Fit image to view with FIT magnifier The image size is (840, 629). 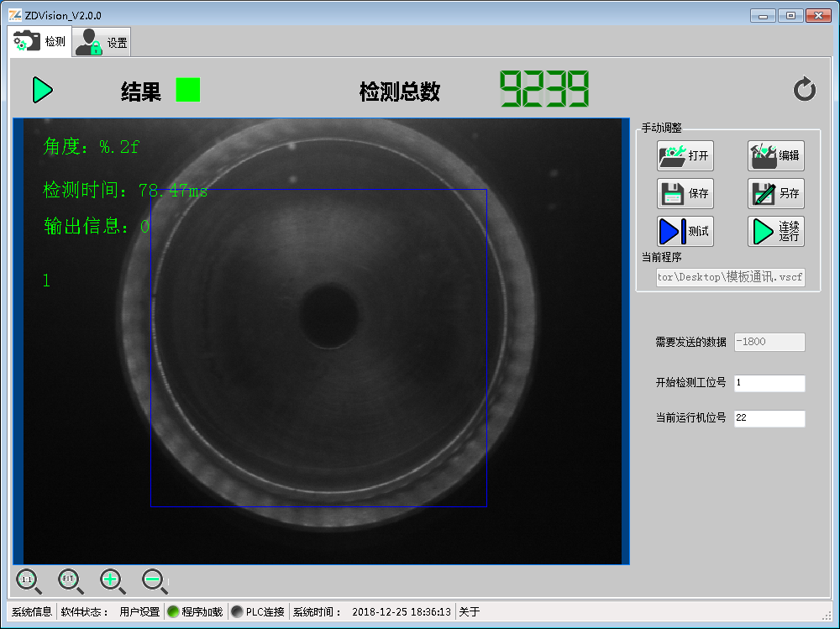(71, 581)
